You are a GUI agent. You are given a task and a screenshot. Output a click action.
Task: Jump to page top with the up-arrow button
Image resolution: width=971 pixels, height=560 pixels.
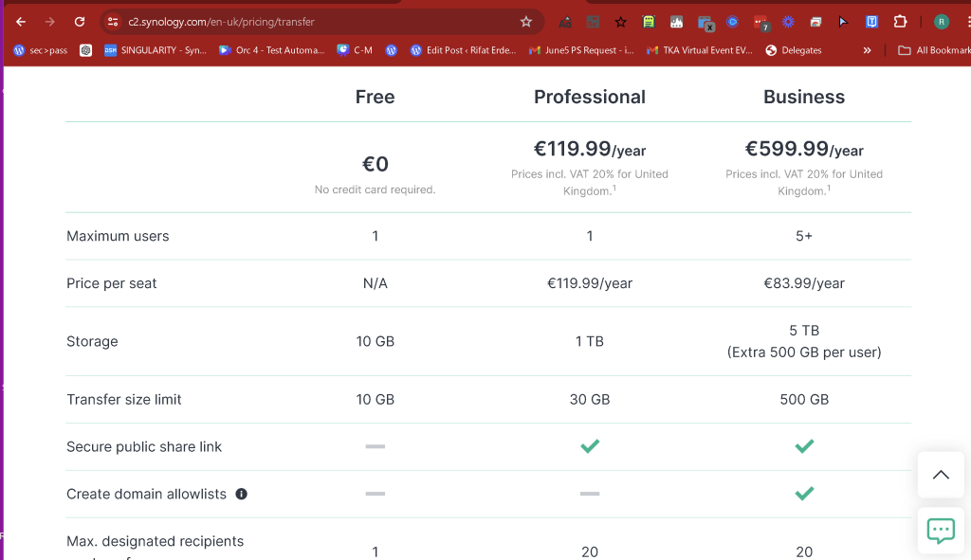[941, 475]
